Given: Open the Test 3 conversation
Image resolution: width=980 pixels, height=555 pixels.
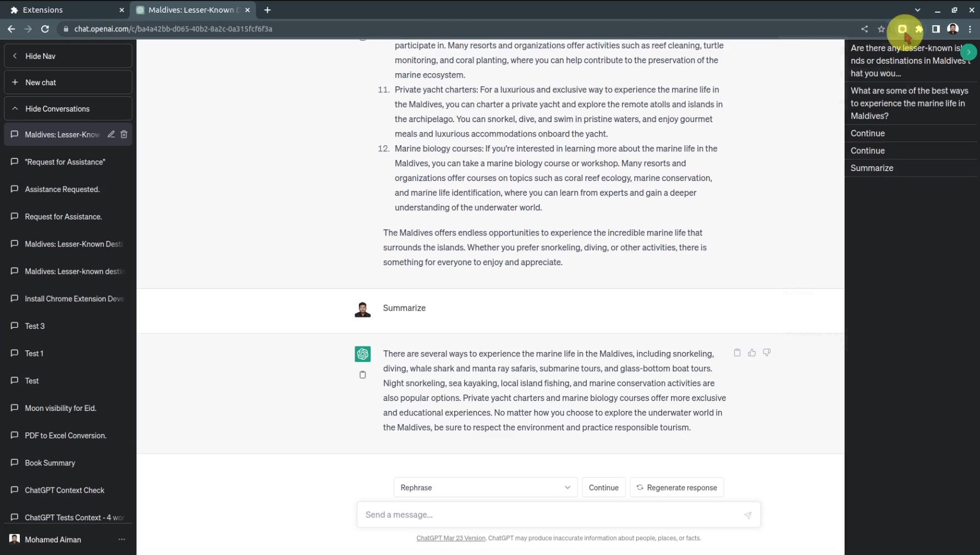Looking at the screenshot, I should click(68, 326).
